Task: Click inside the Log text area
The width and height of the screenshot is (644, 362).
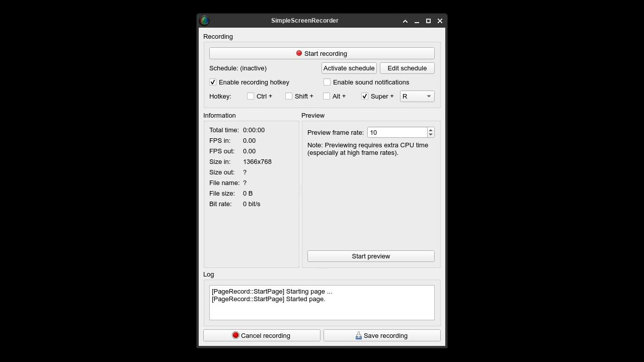Action: tap(322, 303)
